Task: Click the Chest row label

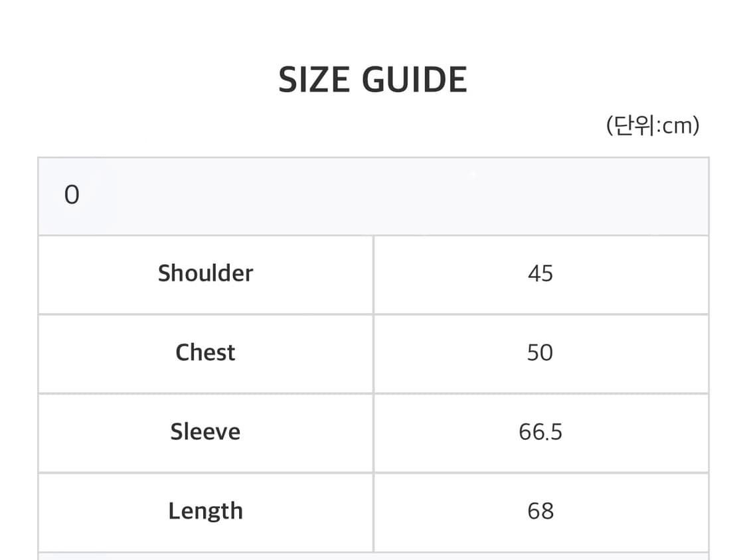Action: [205, 352]
